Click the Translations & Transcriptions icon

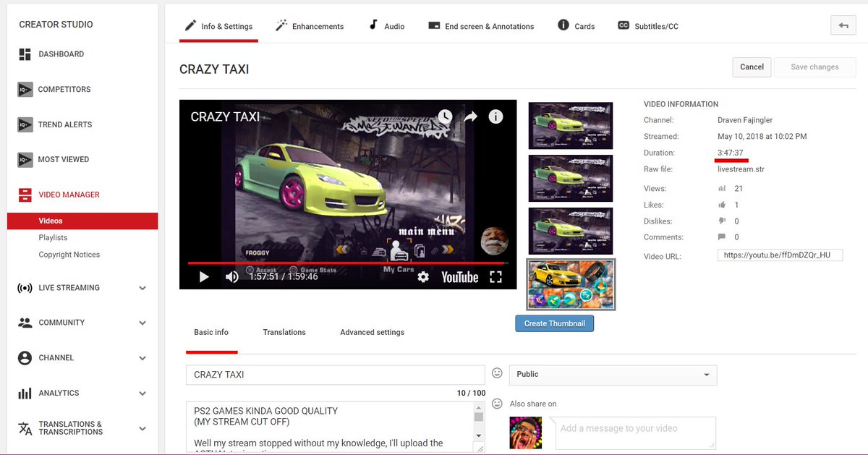[25, 428]
